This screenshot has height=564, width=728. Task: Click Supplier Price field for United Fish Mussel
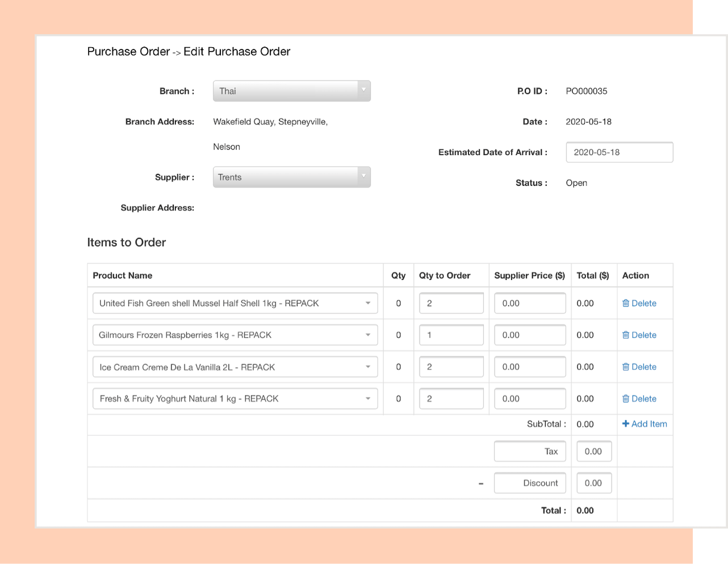point(530,303)
